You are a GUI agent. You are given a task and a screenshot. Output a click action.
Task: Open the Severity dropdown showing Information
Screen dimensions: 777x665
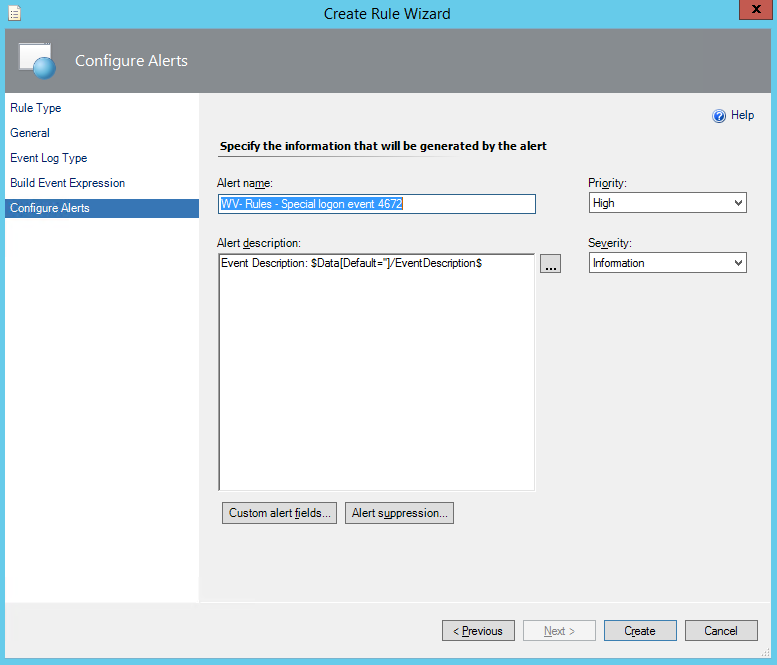tap(667, 263)
